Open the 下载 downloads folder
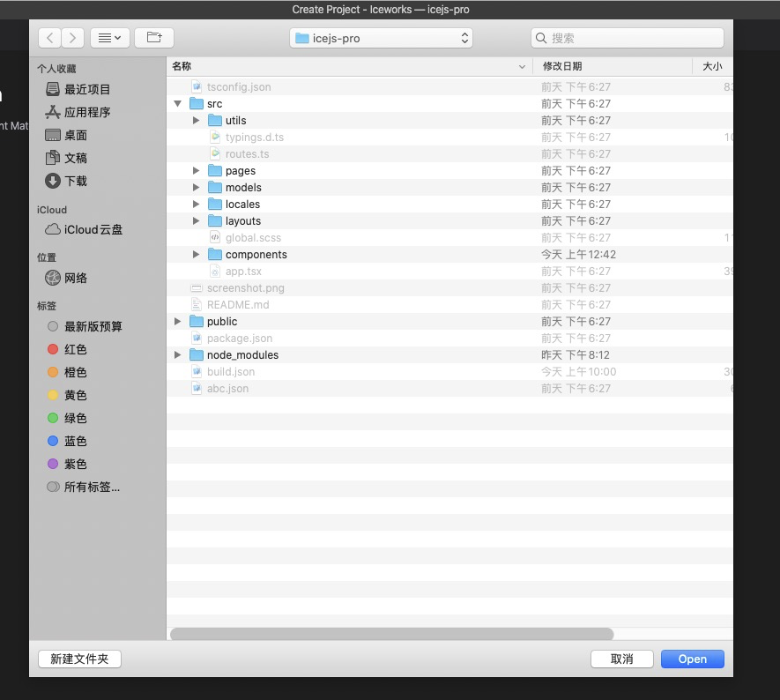This screenshot has width=780, height=700. (x=76, y=181)
